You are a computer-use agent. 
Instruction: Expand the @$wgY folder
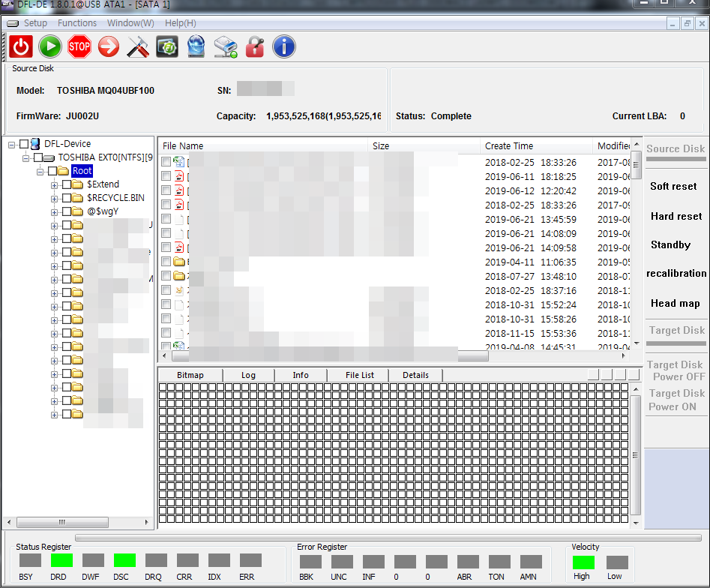54,212
